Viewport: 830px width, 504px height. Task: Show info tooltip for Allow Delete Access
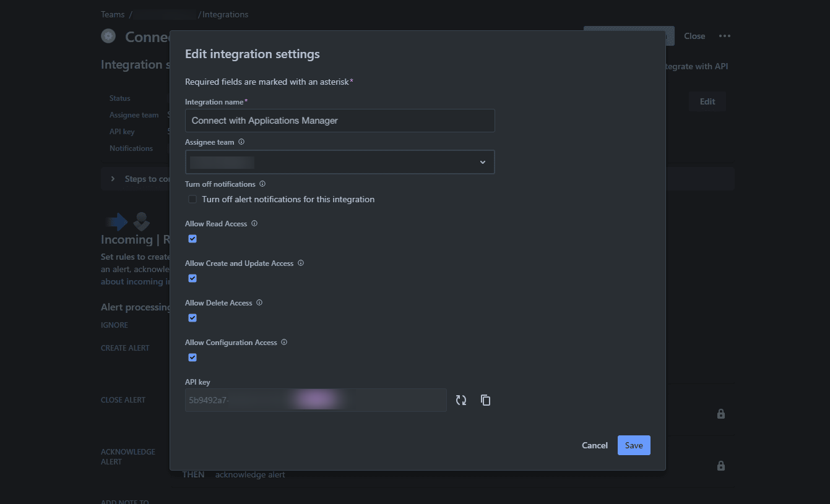point(259,302)
